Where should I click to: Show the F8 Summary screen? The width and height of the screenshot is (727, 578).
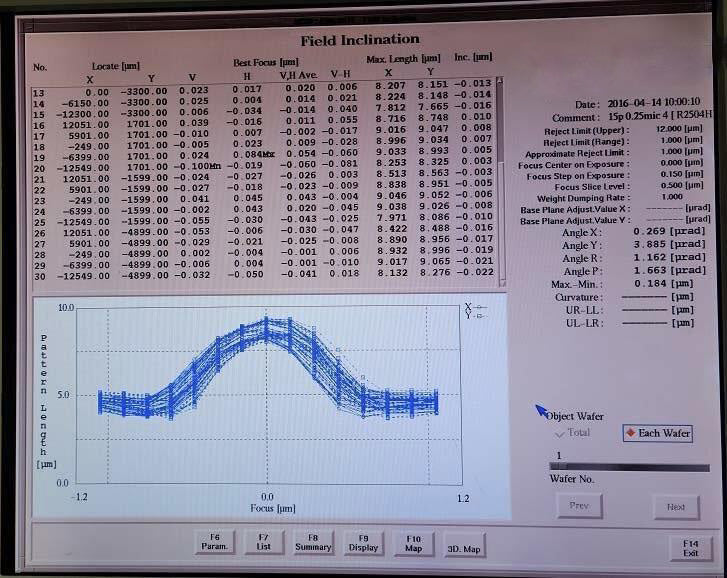[313, 542]
